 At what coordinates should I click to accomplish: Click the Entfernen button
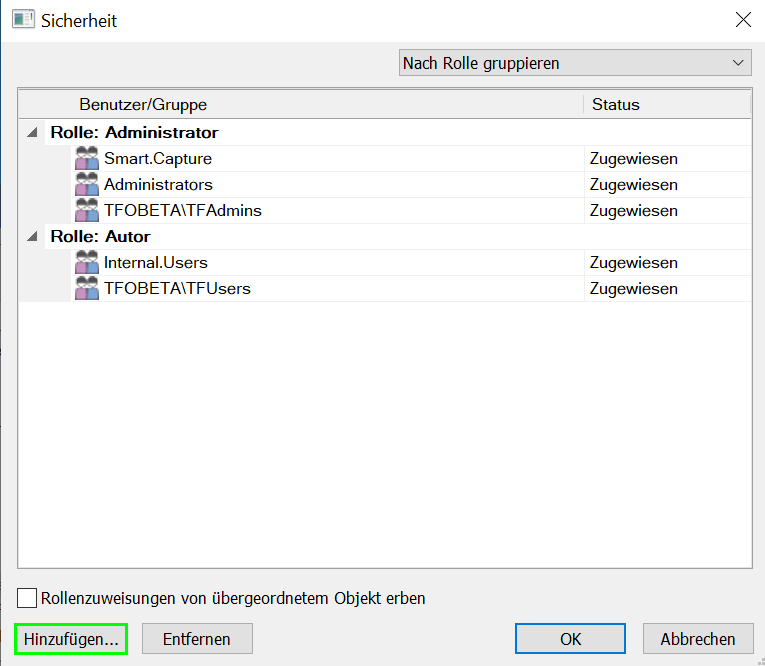click(x=197, y=639)
